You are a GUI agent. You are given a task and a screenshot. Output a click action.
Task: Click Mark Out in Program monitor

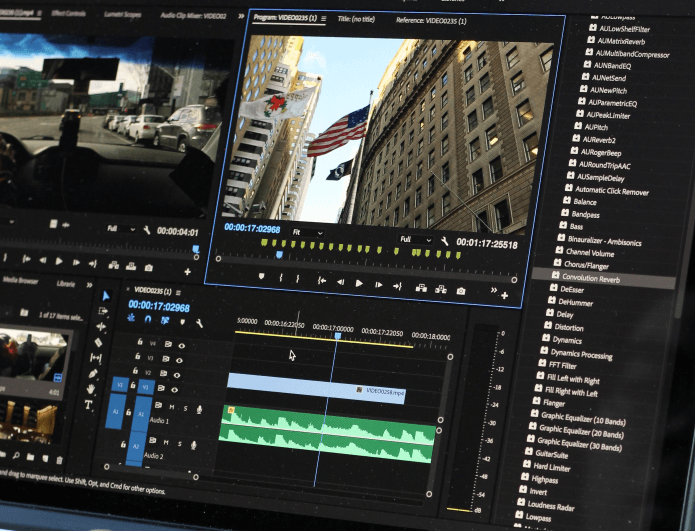tap(298, 279)
